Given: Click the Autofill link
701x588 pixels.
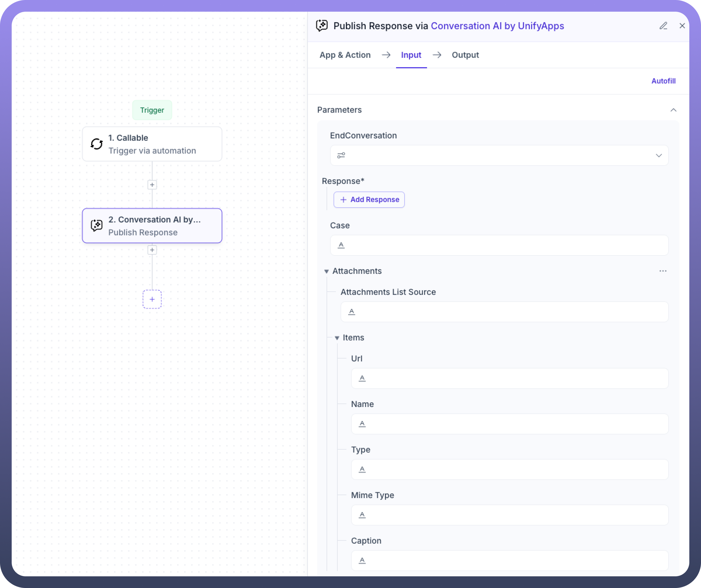Looking at the screenshot, I should click(663, 81).
